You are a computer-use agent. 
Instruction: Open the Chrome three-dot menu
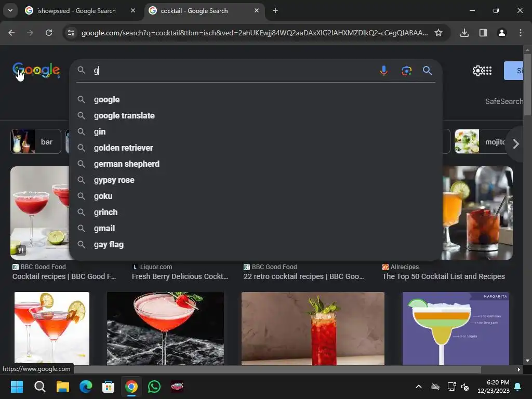coord(521,33)
